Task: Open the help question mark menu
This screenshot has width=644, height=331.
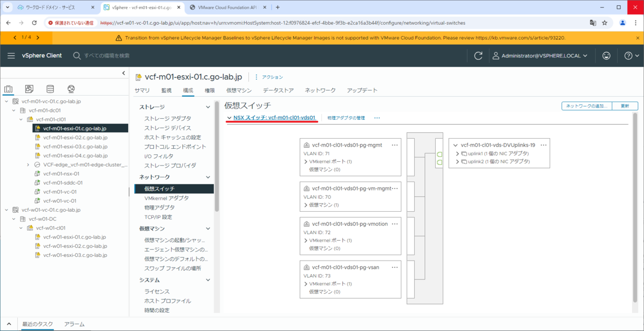Action: point(632,56)
